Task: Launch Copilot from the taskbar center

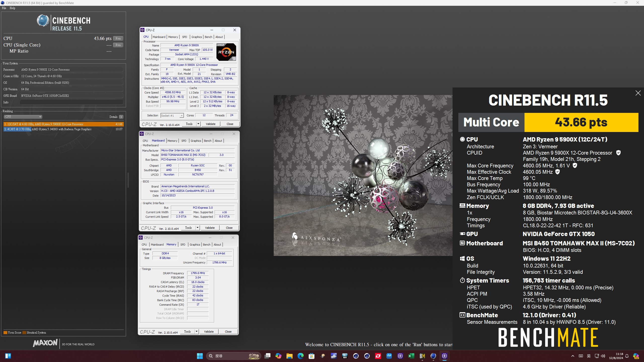Action: tap(278, 356)
